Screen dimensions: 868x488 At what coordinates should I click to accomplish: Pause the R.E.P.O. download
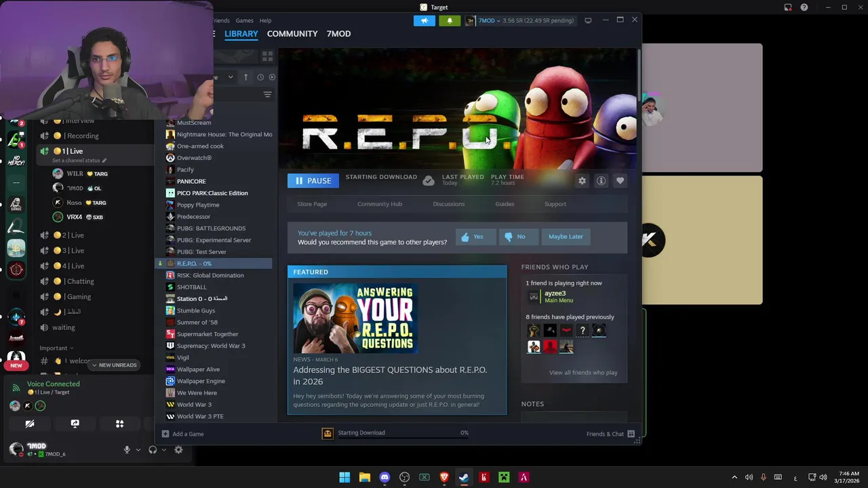313,181
